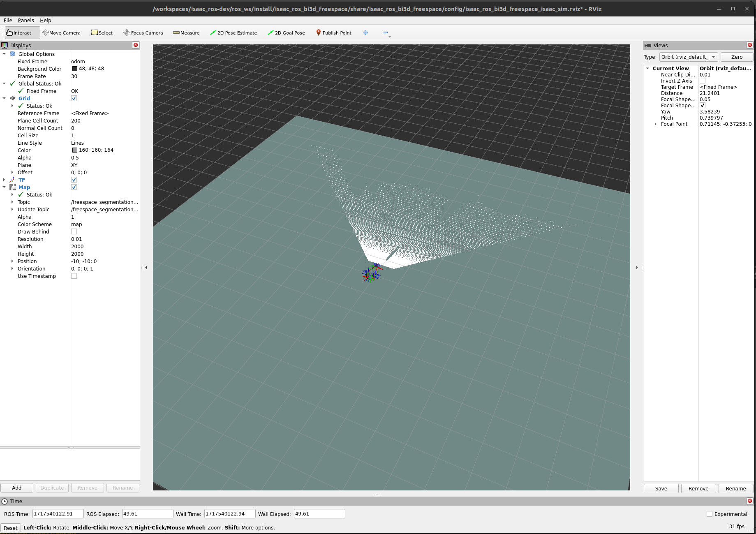Disable the Grid display checkbox

pyautogui.click(x=74, y=99)
